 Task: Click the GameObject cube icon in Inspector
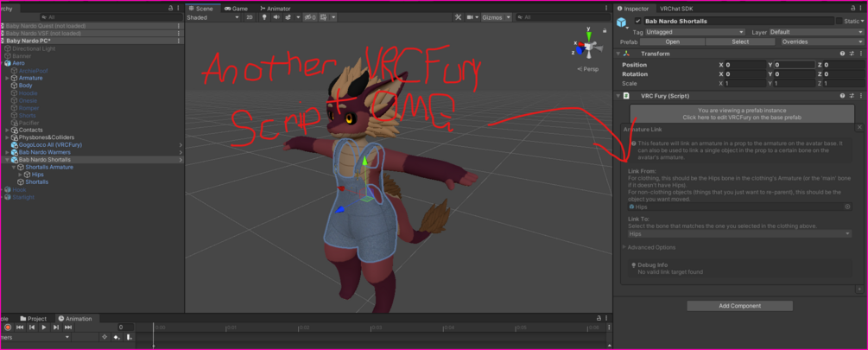tap(623, 22)
